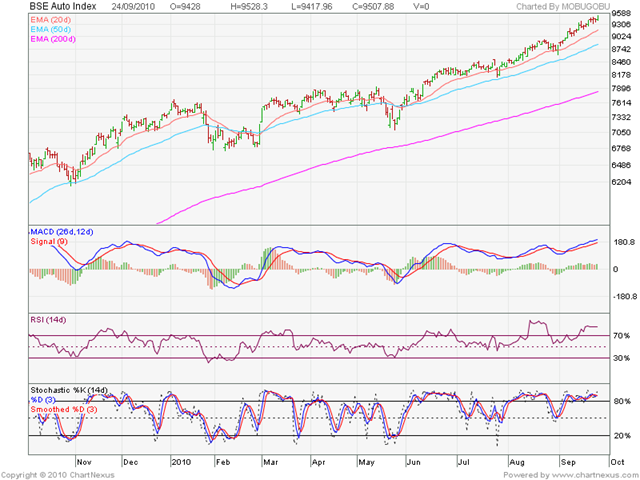Image resolution: width=640 pixels, height=480 pixels.
Task: Click the Stochastic 80% level label
Action: pos(622,402)
